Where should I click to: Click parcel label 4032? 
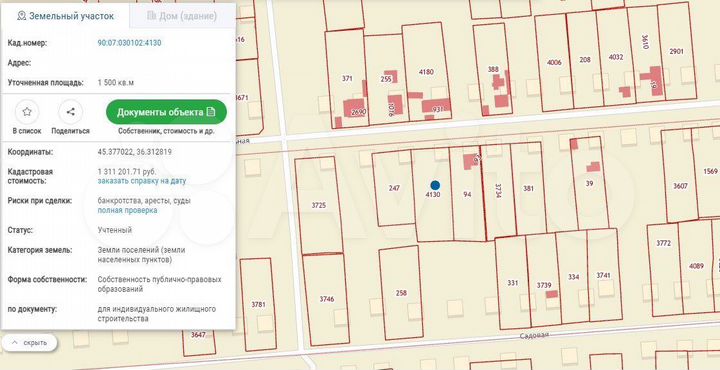click(616, 57)
